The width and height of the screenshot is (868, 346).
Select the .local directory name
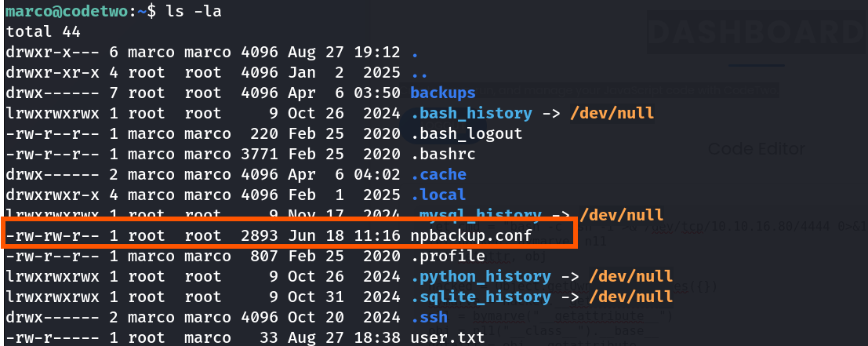click(x=438, y=195)
